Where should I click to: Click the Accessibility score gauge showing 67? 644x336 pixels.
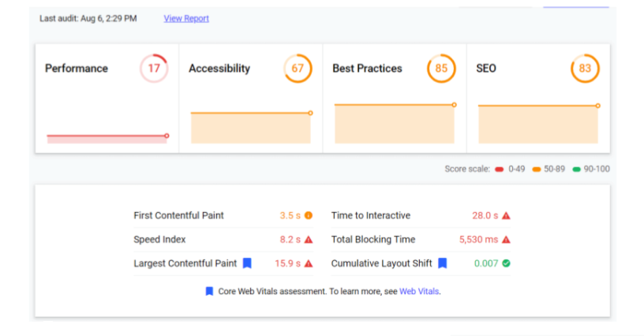298,69
